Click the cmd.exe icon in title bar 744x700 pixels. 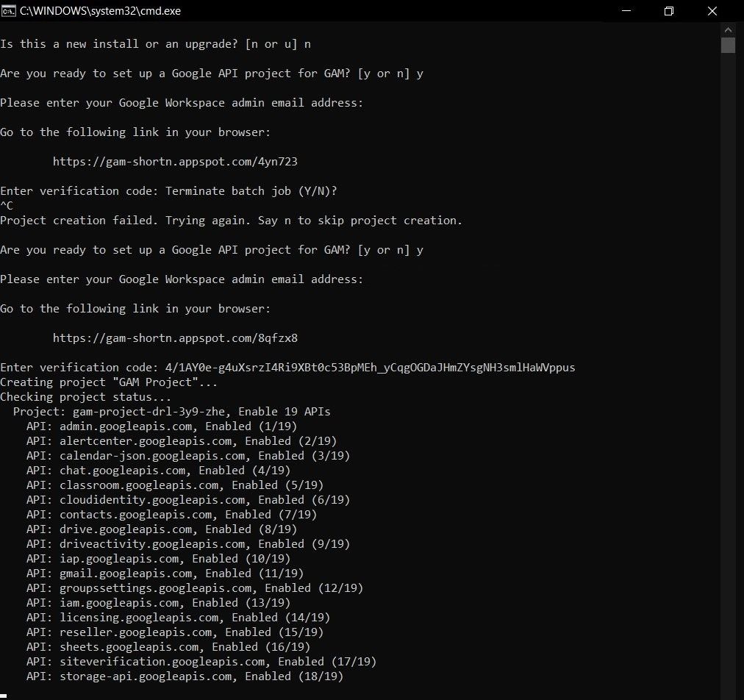(x=10, y=11)
